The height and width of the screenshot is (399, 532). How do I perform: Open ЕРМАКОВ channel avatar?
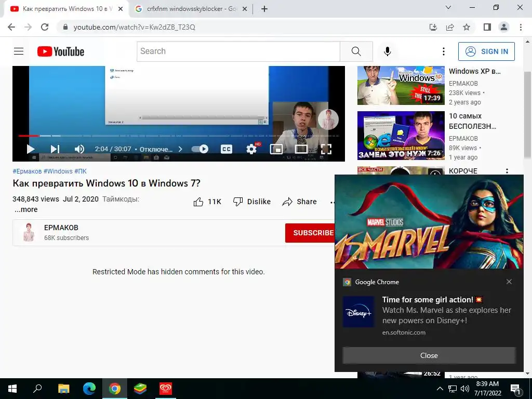[29, 232]
